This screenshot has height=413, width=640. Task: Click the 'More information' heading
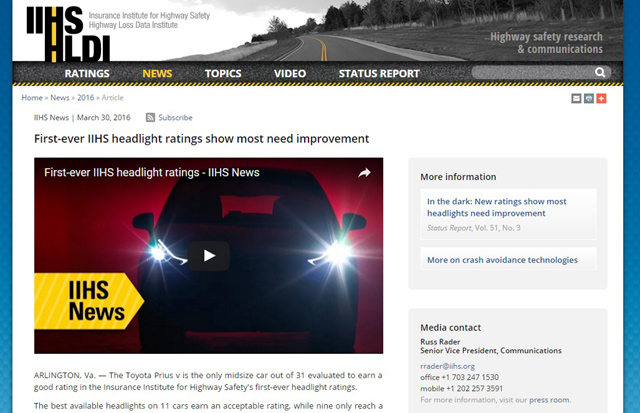(x=458, y=177)
